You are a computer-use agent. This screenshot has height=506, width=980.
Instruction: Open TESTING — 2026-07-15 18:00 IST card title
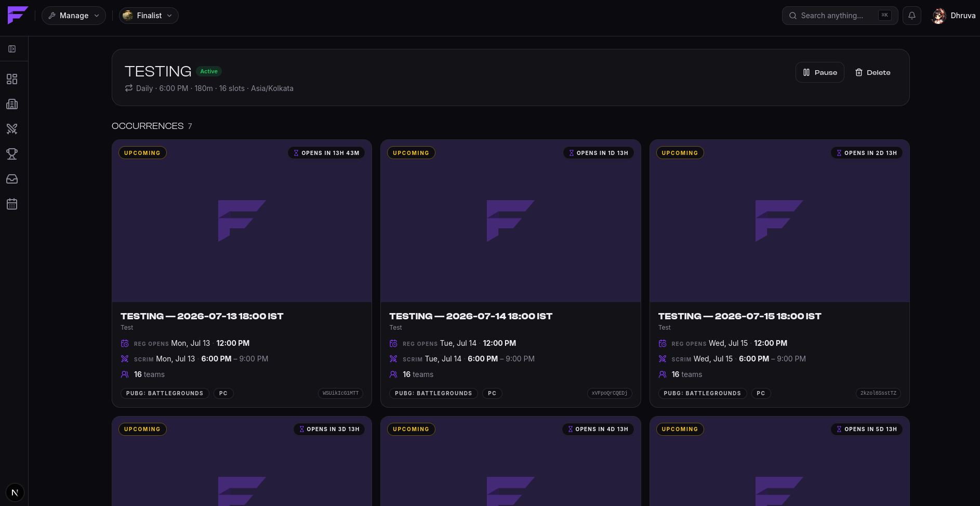point(740,316)
